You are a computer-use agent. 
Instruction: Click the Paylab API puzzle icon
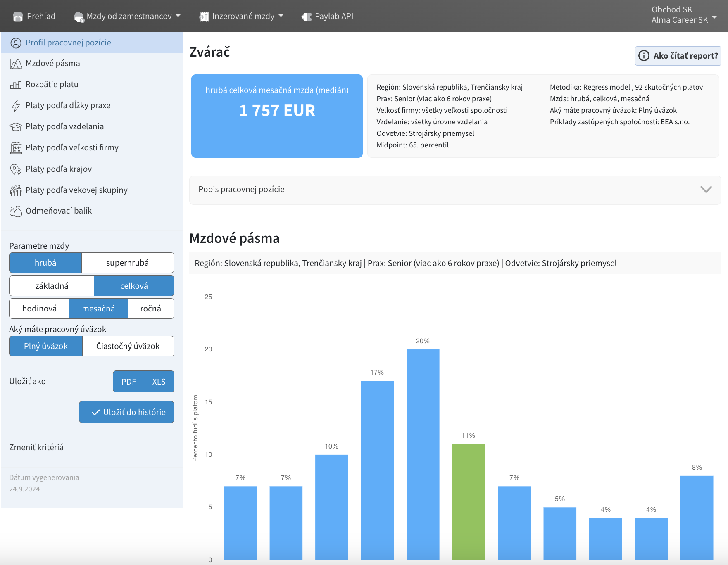coord(307,17)
